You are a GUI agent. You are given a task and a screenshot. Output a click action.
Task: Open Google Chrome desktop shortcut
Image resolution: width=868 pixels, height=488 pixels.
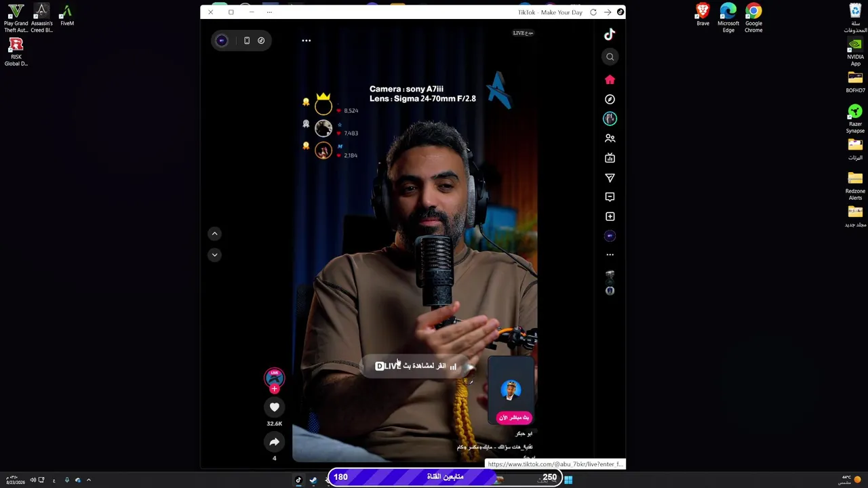pos(753,18)
